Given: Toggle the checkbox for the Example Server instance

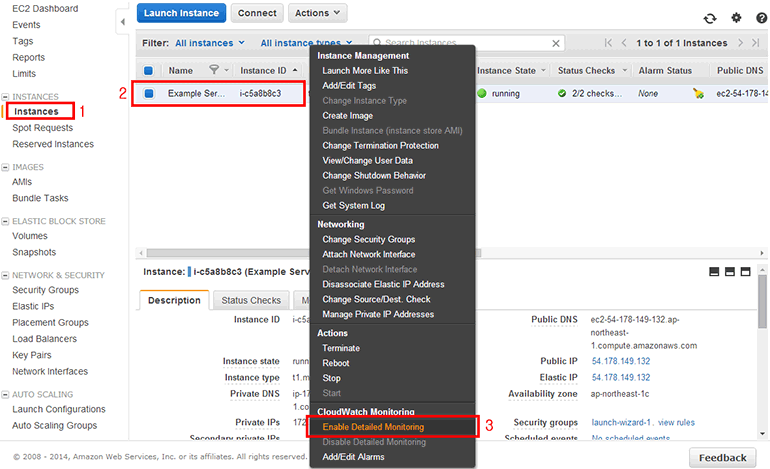Looking at the screenshot, I should (x=149, y=94).
